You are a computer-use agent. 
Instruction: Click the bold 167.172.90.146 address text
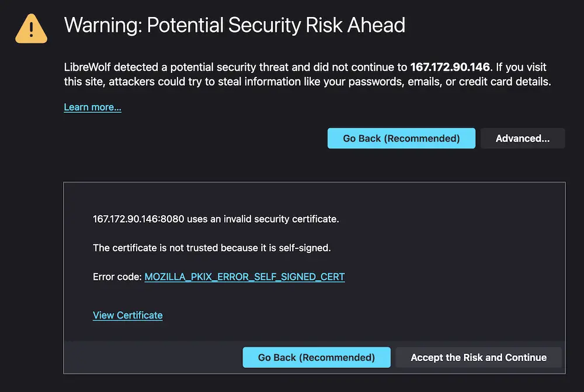tap(450, 67)
